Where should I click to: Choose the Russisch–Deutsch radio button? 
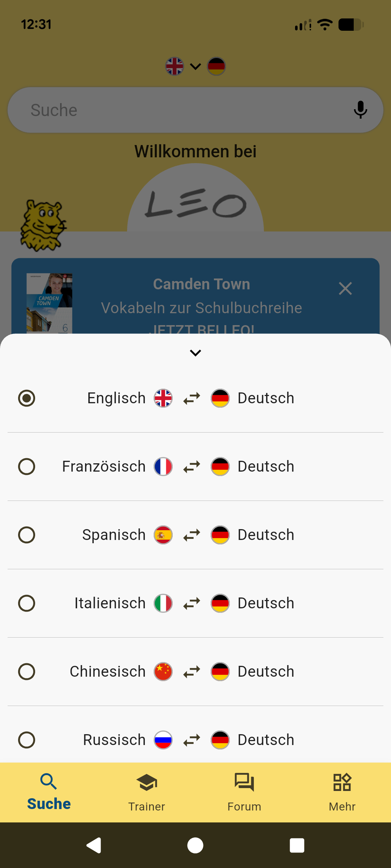(x=27, y=740)
